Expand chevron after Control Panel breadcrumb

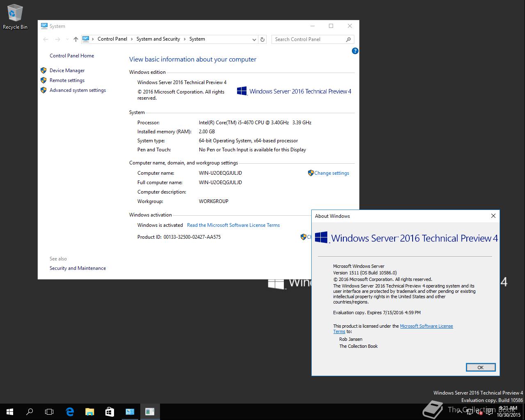tap(132, 39)
